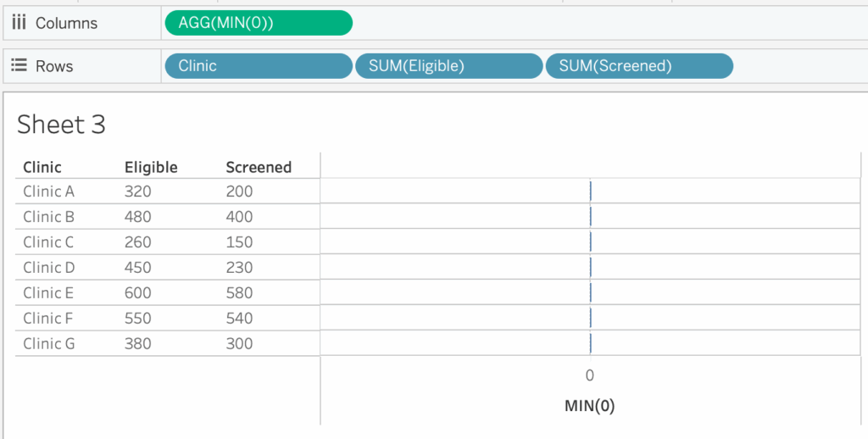868x439 pixels.
Task: Click the Sheet 3 title
Action: pos(61,124)
